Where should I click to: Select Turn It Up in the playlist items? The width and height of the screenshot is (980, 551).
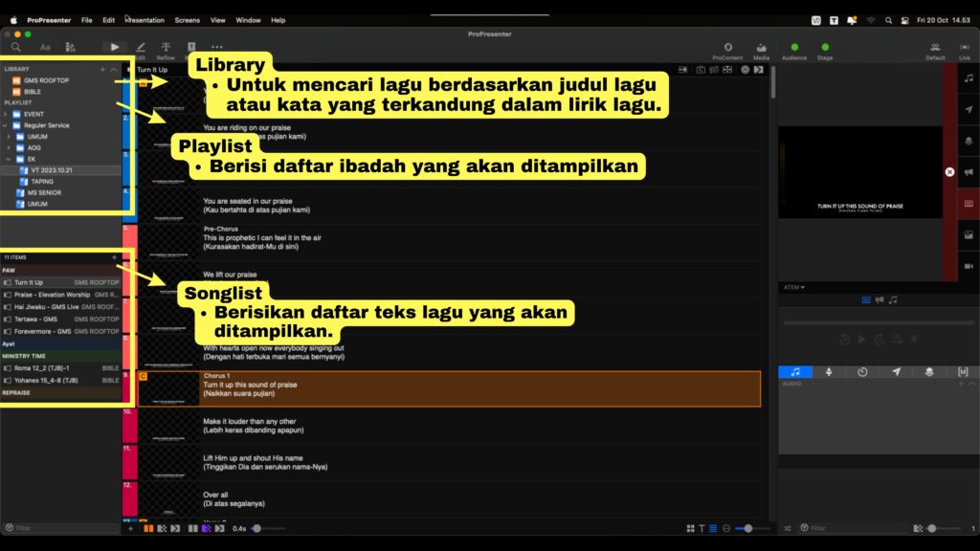(x=60, y=282)
